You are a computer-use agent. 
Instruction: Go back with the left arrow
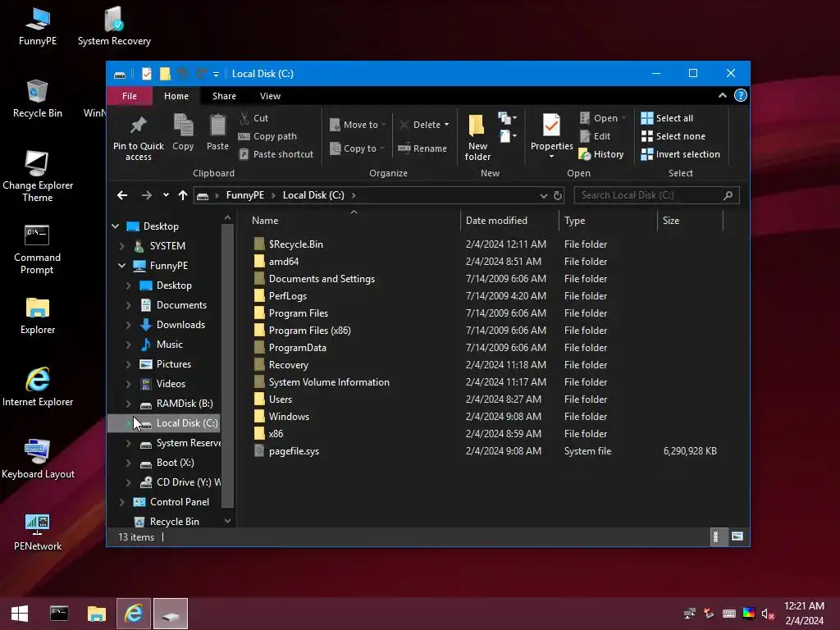(x=122, y=195)
